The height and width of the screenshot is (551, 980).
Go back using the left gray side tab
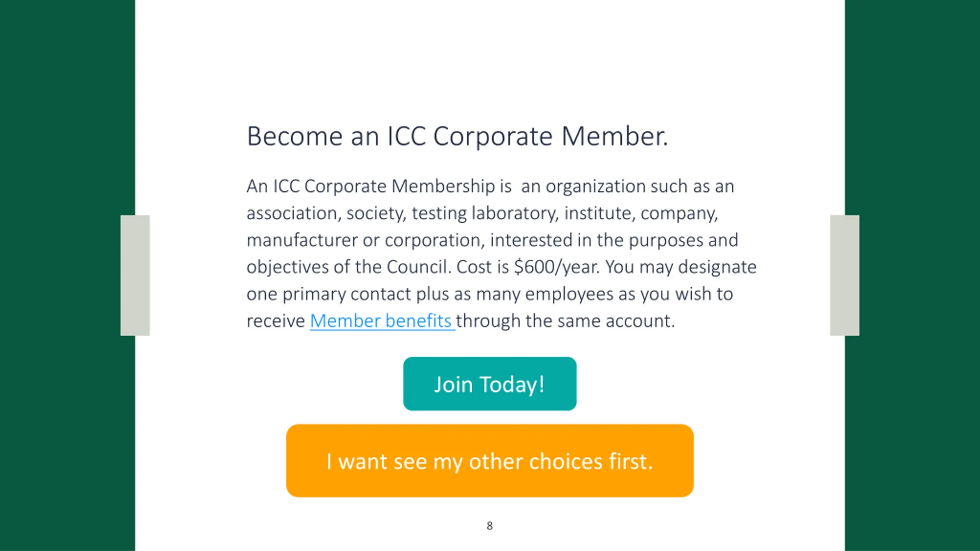coord(135,275)
